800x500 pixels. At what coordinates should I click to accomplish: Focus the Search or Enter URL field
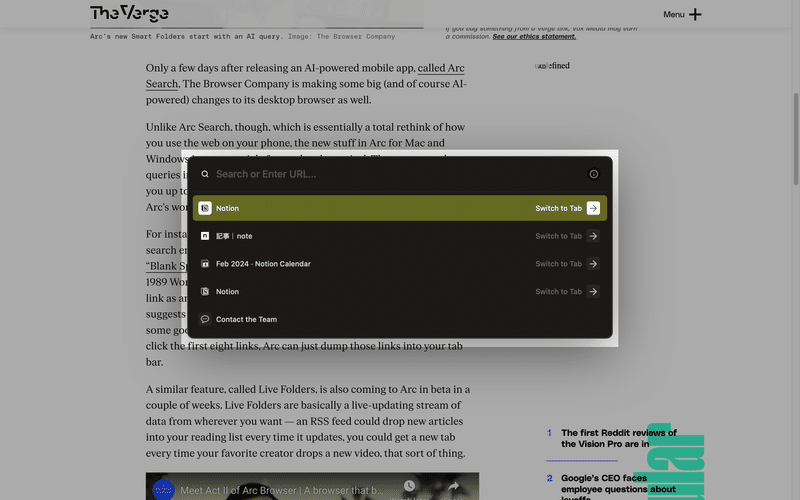point(398,174)
